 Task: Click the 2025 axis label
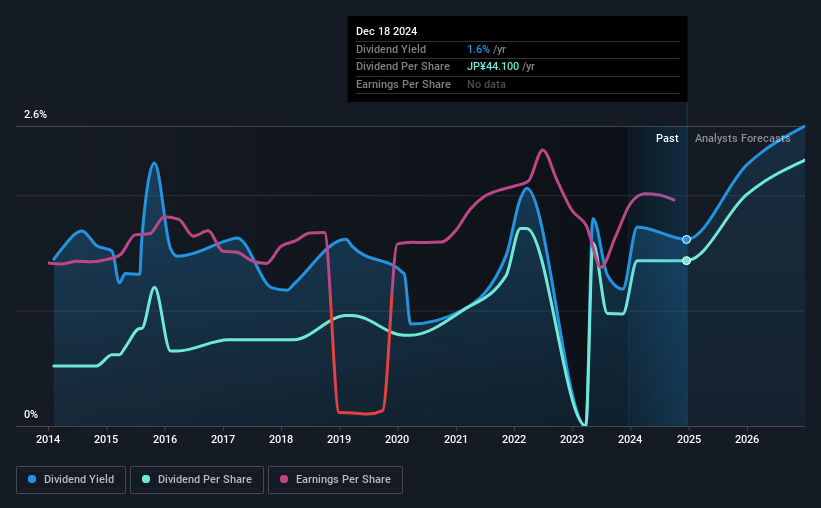(689, 439)
